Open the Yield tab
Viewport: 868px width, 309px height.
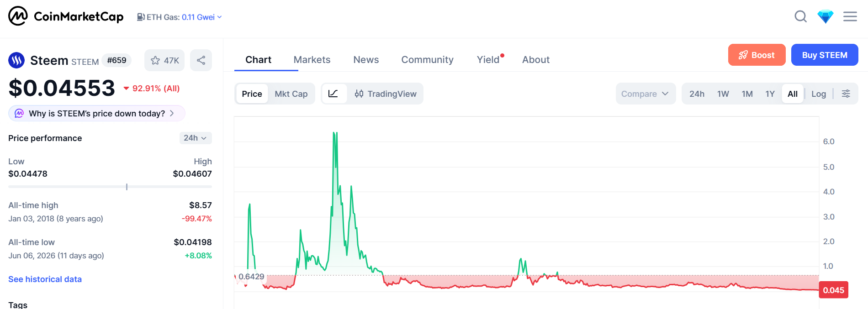coord(488,60)
